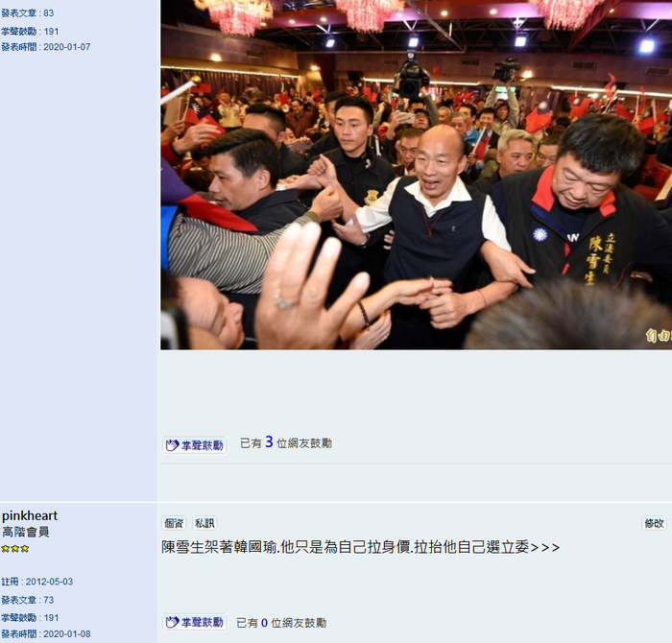Click the 高階會員 member rank label

(x=26, y=532)
